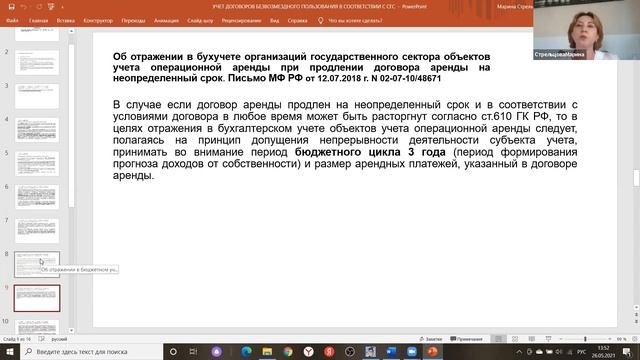Screen dimensions: 640x360
Task: Click PowerPoint icon on taskbar
Action: pyautogui.click(x=433, y=351)
